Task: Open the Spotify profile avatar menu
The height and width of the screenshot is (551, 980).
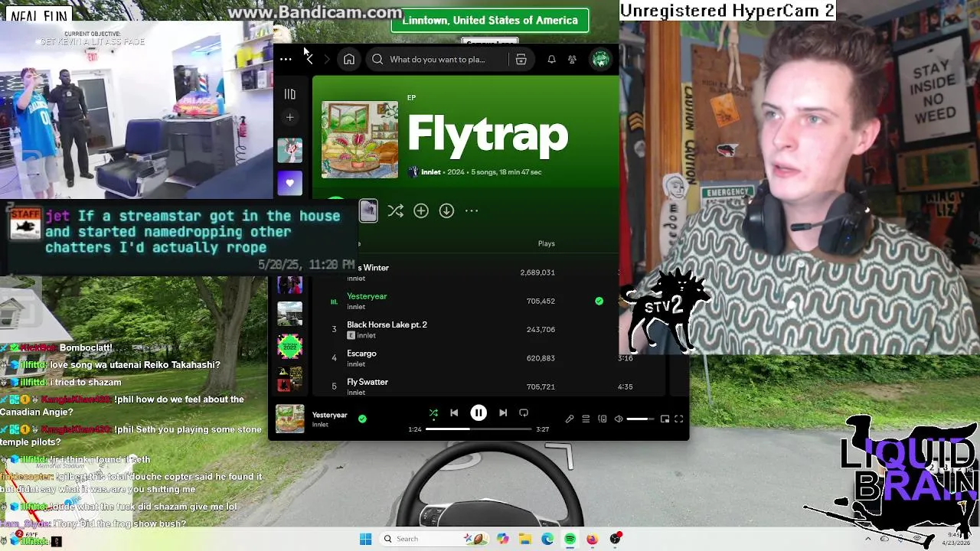Action: pos(600,59)
